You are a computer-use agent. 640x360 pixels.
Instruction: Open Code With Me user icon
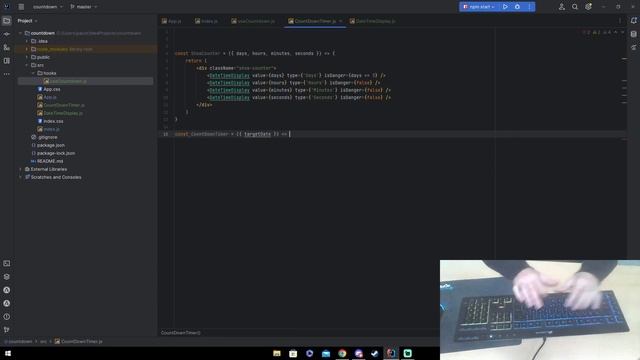tap(562, 7)
